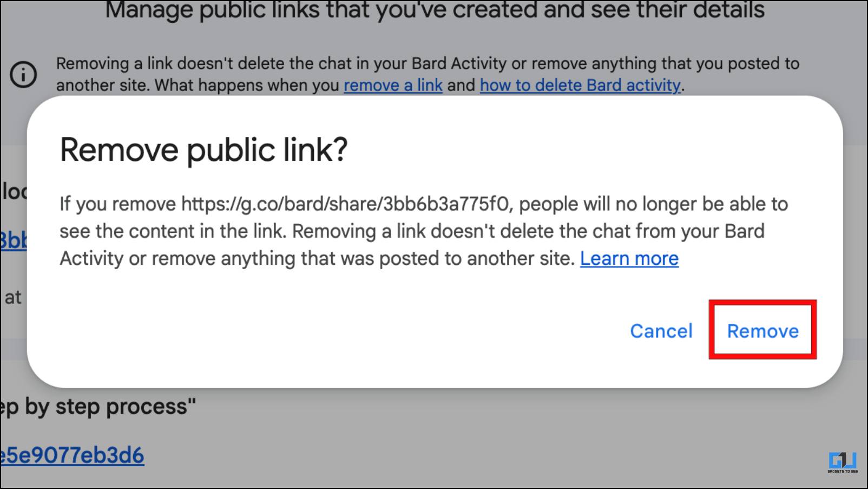Cancel the remove public link dialog

click(x=661, y=331)
